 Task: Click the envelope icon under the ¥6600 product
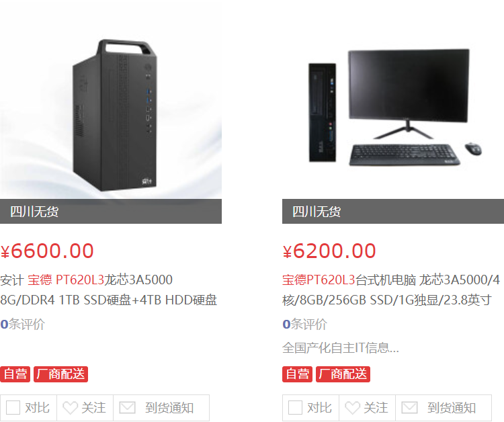click(x=127, y=408)
